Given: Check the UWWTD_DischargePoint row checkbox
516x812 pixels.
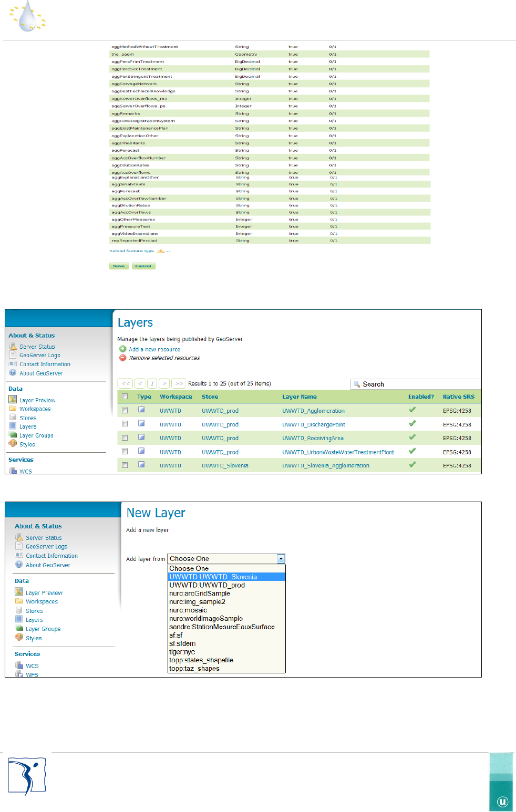Looking at the screenshot, I should click(125, 424).
